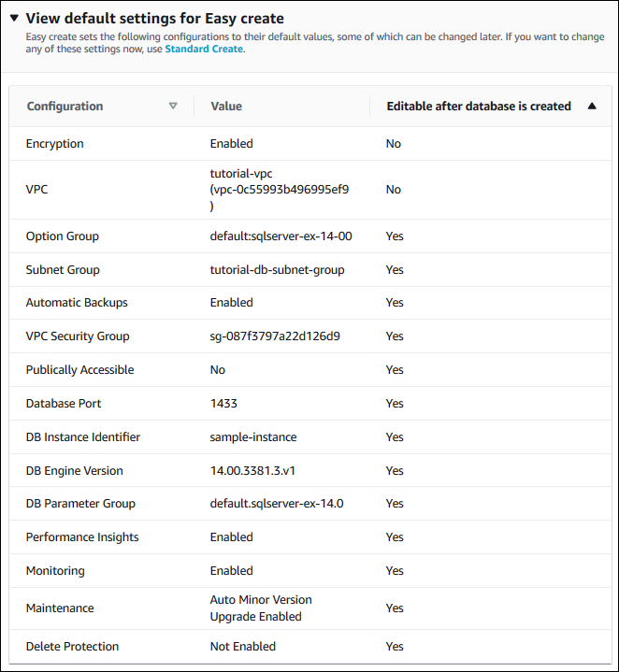Open the Standard Create link
619x672 pixels.
[x=204, y=49]
